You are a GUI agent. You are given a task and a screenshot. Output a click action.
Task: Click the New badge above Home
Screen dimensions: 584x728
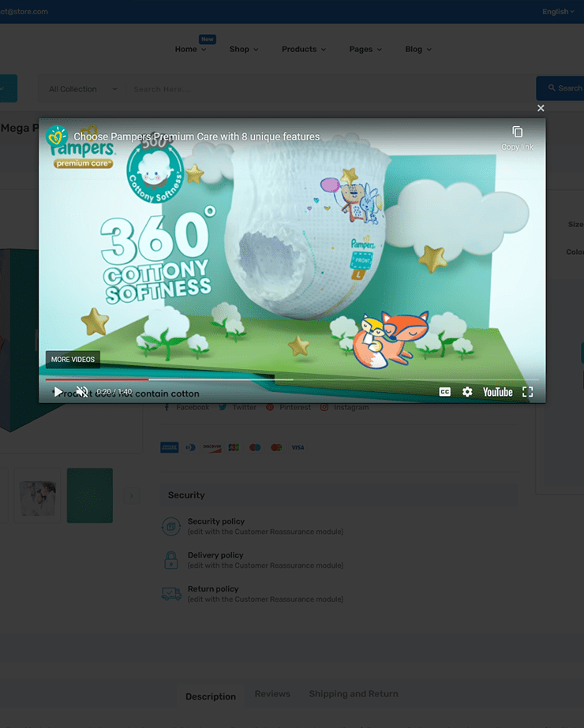click(x=208, y=39)
